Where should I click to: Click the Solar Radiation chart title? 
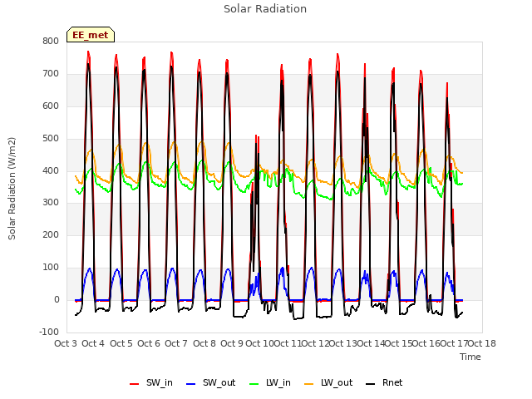point(265,9)
